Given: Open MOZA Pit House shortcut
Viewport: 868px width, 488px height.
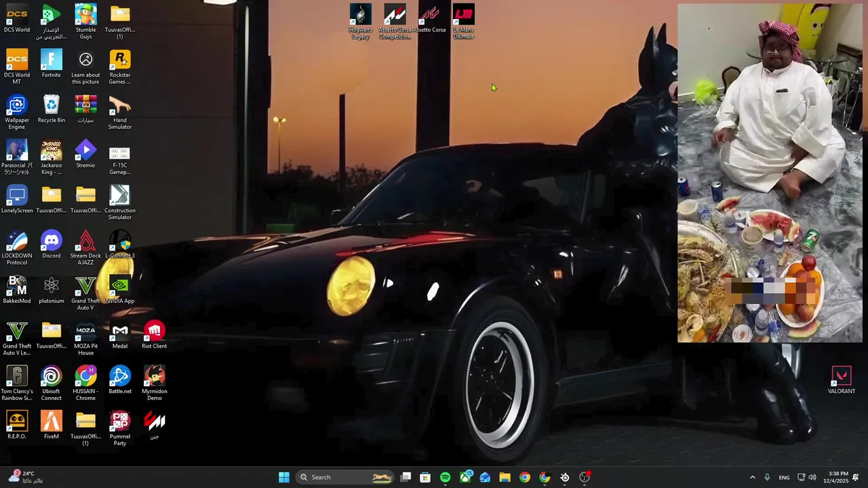Looking at the screenshot, I should tap(85, 338).
